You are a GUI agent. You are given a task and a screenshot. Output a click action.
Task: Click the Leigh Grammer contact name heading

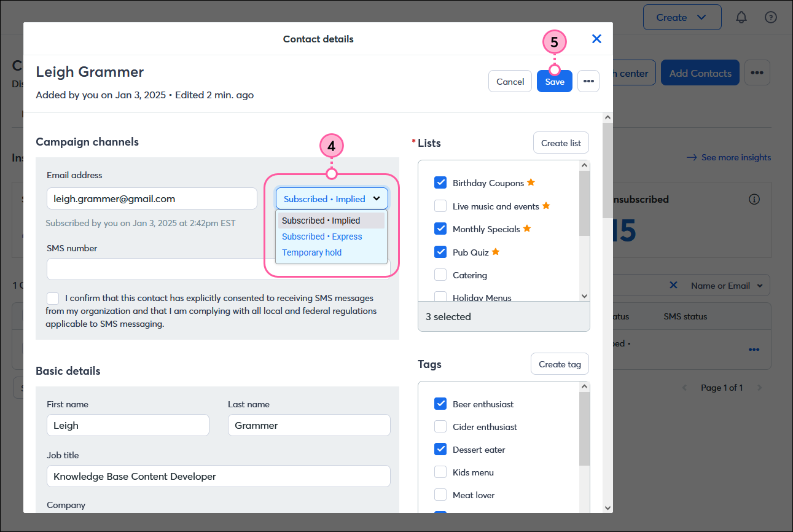90,72
